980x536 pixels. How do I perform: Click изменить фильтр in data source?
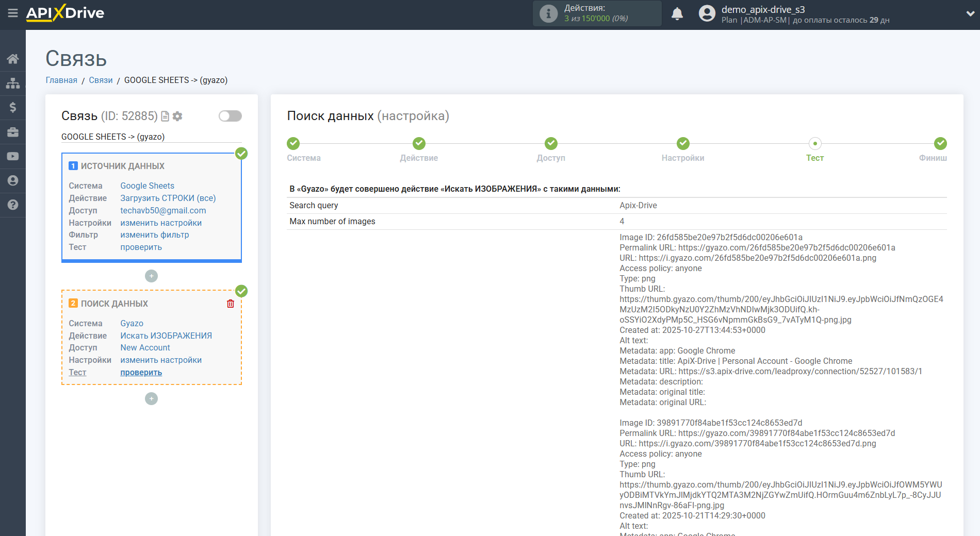point(155,234)
